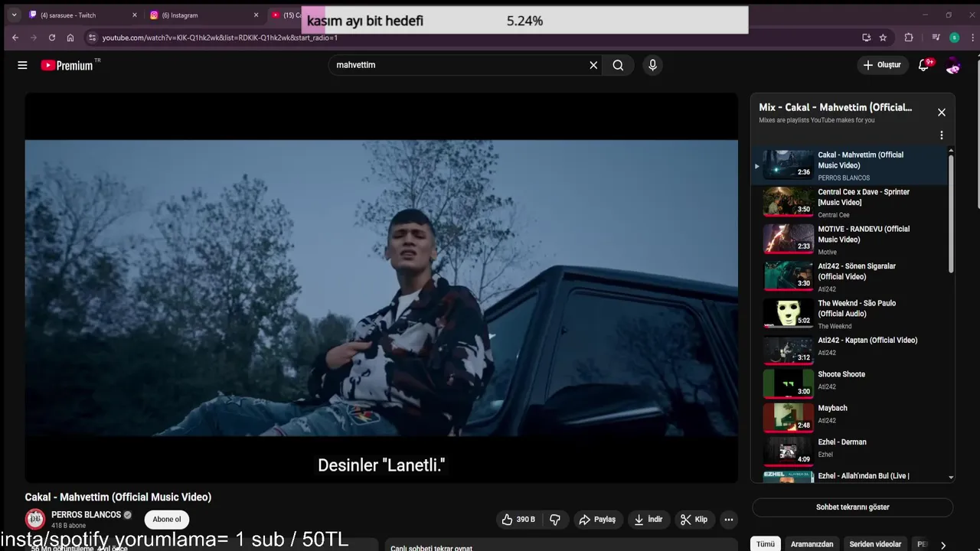Open the PERROS BLANCOS channel name
Viewport: 980px width, 551px height.
click(86, 515)
